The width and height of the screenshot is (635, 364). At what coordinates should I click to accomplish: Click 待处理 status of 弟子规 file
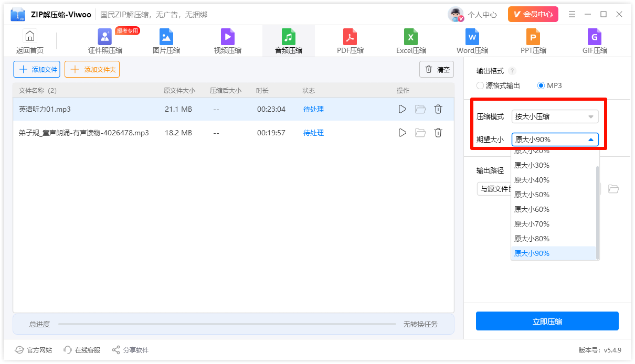click(313, 133)
